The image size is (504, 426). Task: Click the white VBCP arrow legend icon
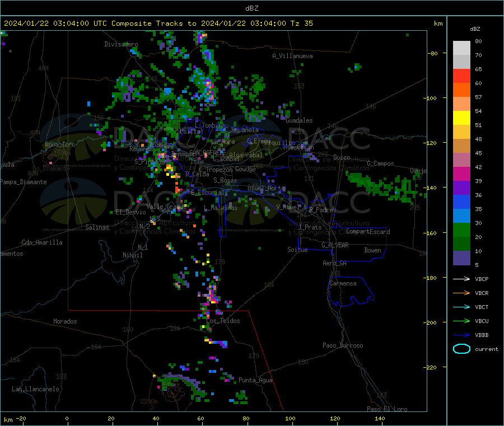click(461, 279)
